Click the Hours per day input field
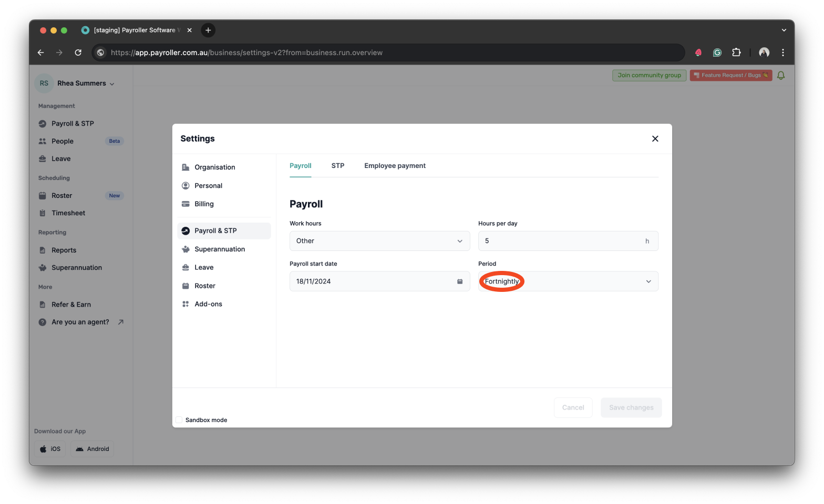 (568, 241)
